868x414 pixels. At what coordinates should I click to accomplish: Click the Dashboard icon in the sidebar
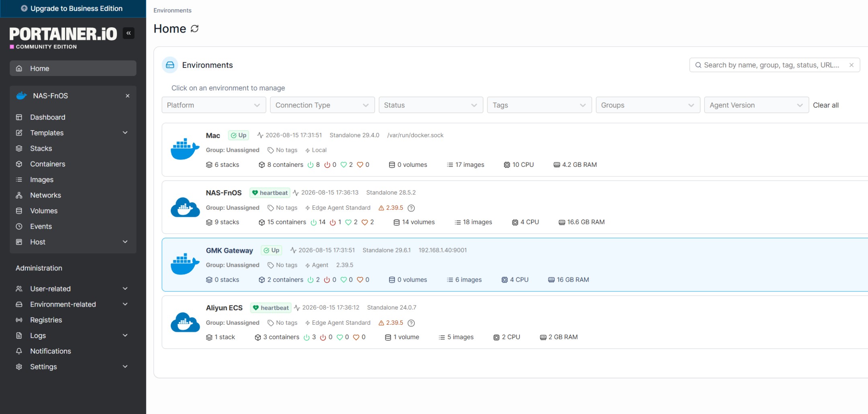coord(19,117)
